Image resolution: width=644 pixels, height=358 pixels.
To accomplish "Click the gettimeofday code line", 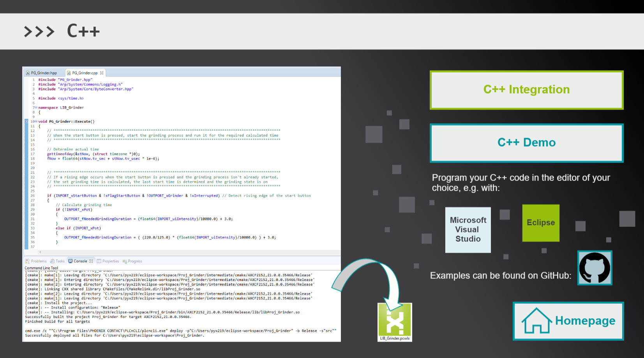I will 94,154.
